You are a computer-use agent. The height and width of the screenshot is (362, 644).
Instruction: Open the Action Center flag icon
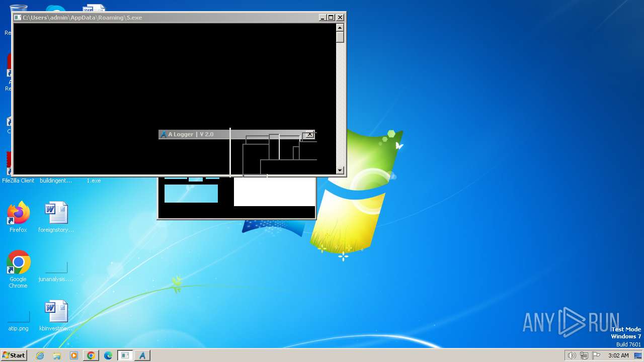point(596,355)
